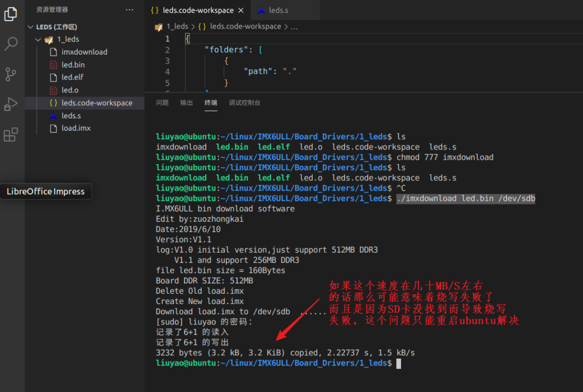Click the terminal cursor at last prompt
The width and height of the screenshot is (583, 392).
pyautogui.click(x=398, y=363)
